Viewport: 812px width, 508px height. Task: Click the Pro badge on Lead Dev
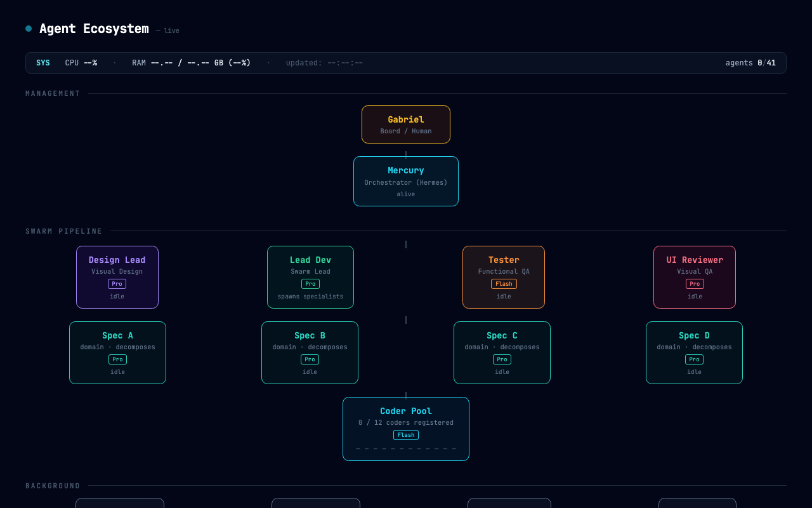[310, 284]
